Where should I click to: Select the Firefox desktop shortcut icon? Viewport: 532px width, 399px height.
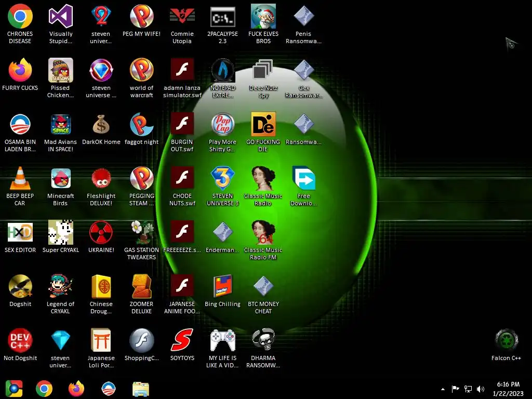20,70
